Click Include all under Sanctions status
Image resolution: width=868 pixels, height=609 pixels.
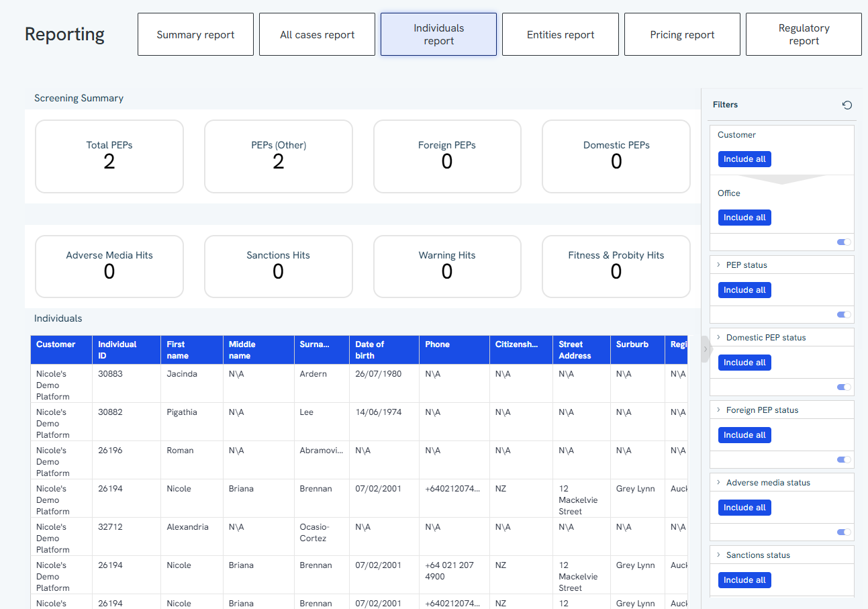(x=744, y=580)
